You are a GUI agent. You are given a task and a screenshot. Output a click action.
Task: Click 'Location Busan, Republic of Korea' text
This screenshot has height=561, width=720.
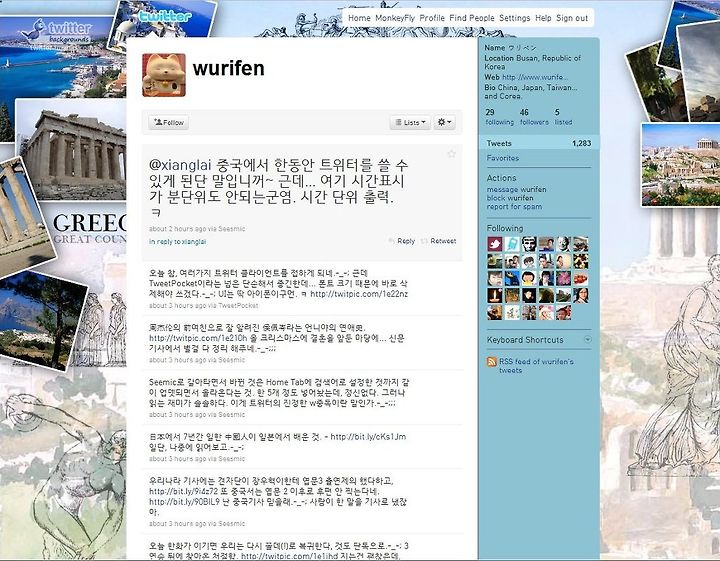[532, 62]
